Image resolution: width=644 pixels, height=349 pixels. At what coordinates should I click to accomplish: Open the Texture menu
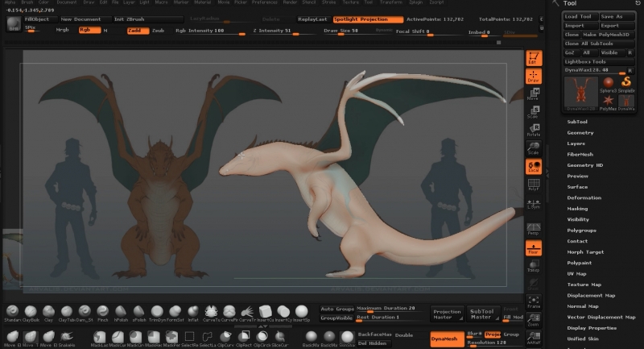350,2
